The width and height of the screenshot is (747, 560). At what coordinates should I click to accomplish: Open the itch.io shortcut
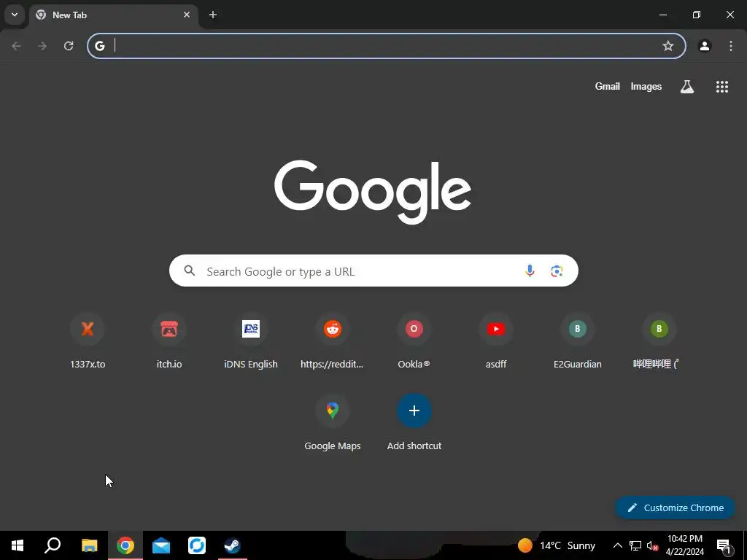click(x=169, y=341)
